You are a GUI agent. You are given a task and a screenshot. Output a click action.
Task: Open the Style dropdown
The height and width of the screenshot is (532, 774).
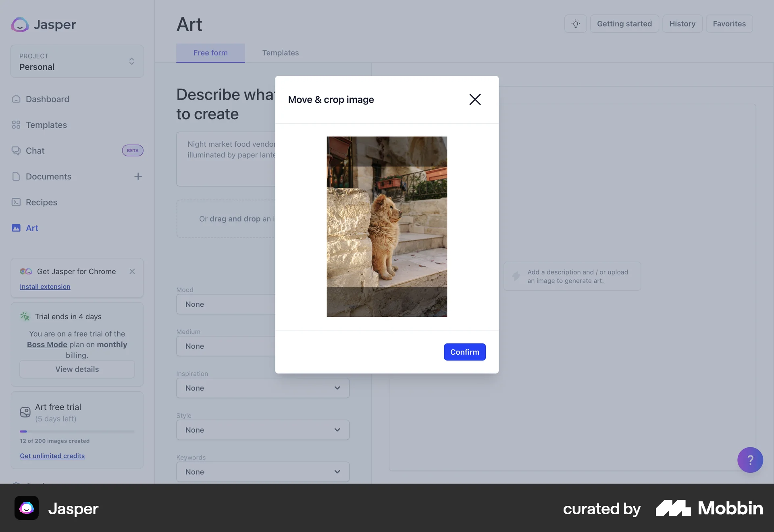(x=262, y=430)
